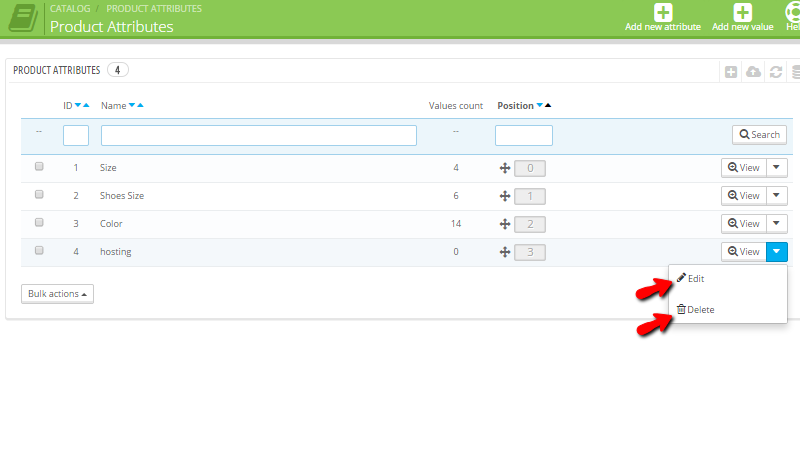Sort ID column ascending arrow
This screenshot has height=450, width=800.
coord(86,105)
